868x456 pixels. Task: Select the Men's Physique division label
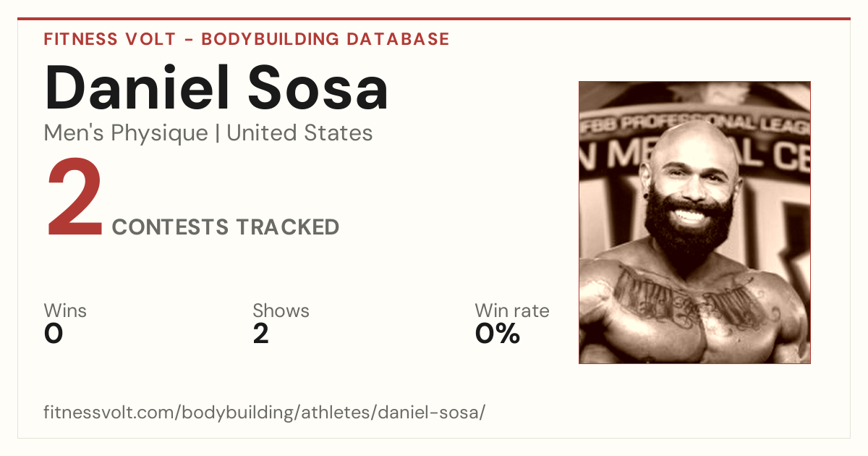126,133
